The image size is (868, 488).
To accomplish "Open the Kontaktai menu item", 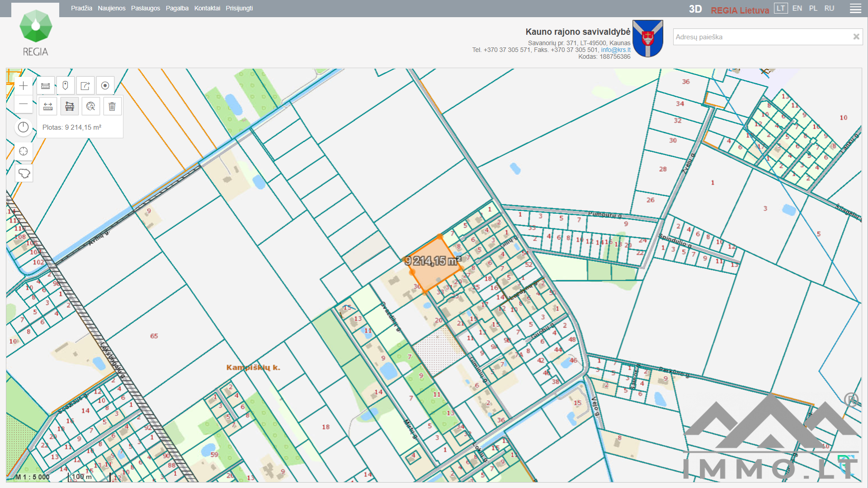I will (207, 8).
